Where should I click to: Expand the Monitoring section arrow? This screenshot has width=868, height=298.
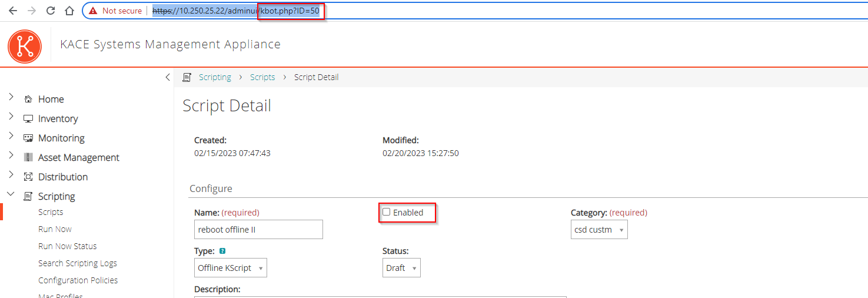tap(11, 136)
